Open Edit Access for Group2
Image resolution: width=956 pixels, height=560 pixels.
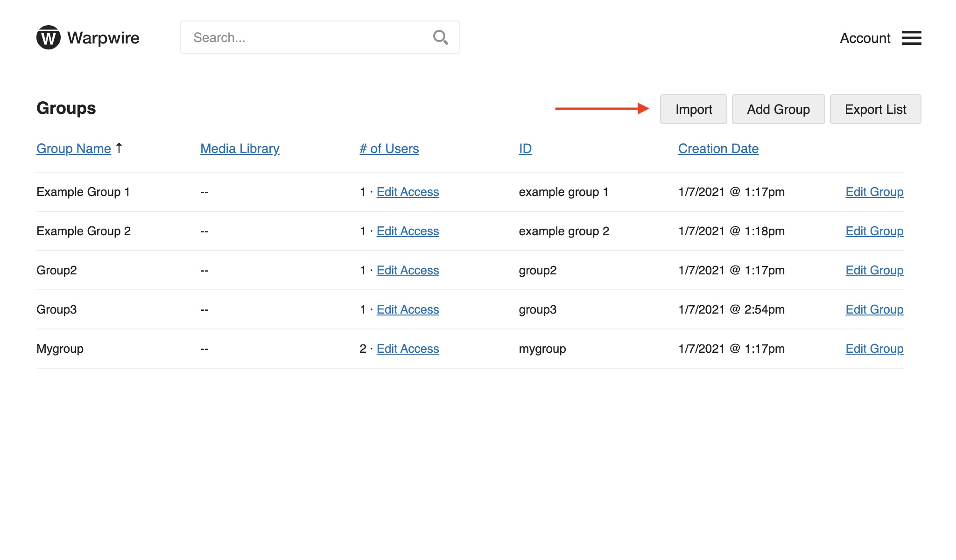pos(408,270)
